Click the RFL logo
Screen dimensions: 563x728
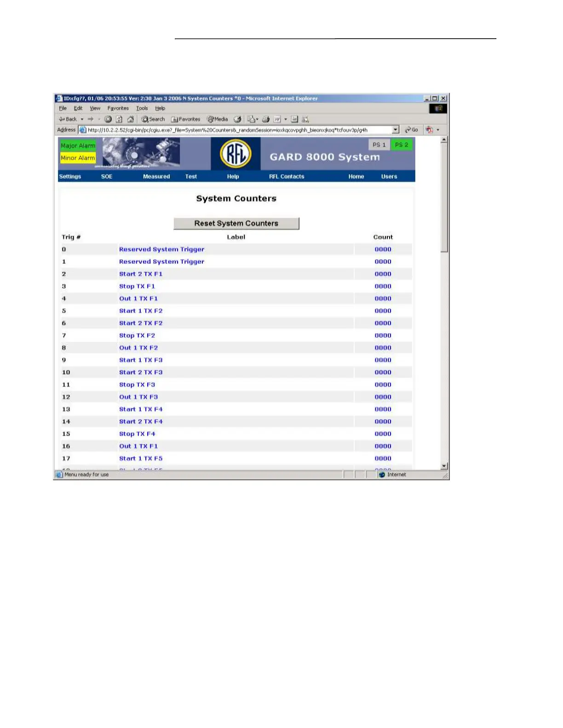click(236, 154)
